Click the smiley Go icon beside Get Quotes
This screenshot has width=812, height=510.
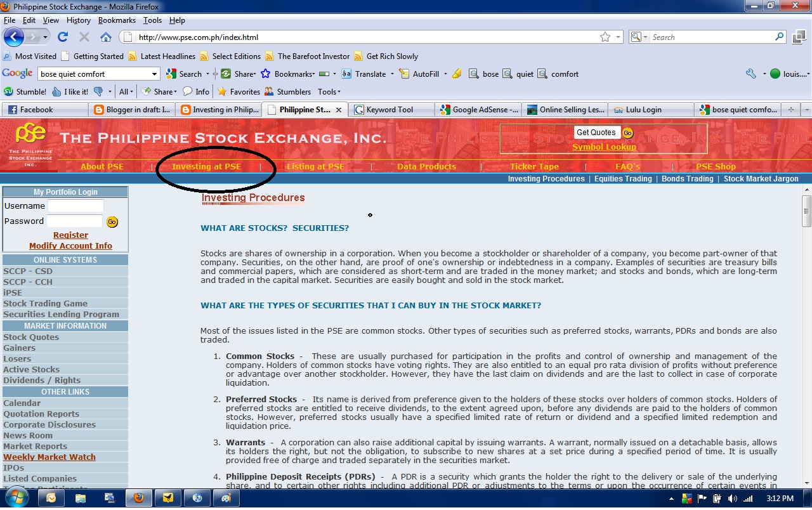point(627,132)
